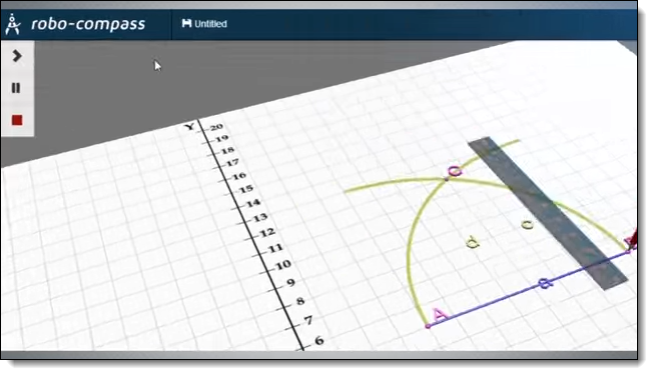This screenshot has width=653, height=375.
Task: Click the robo-compass logo icon
Action: (x=13, y=24)
